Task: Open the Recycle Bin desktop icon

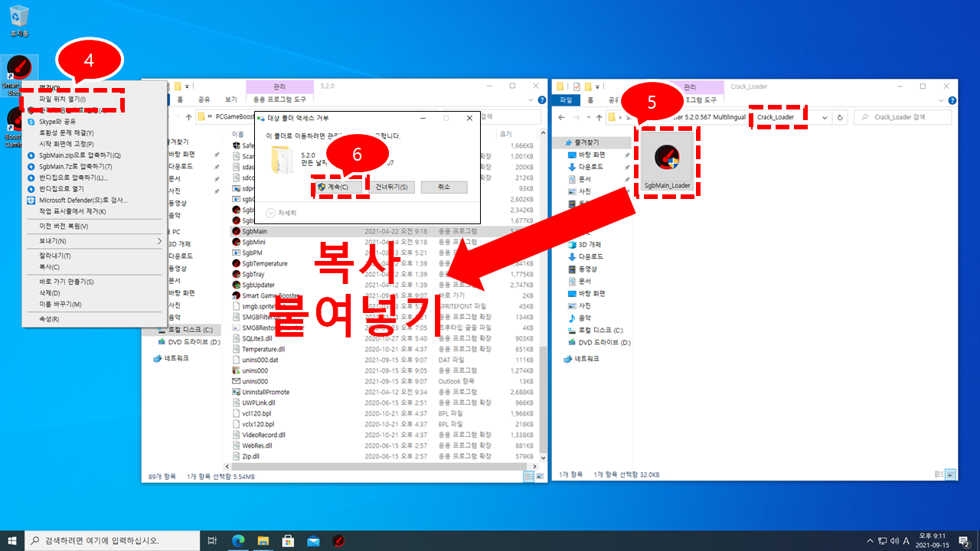Action: [x=19, y=21]
